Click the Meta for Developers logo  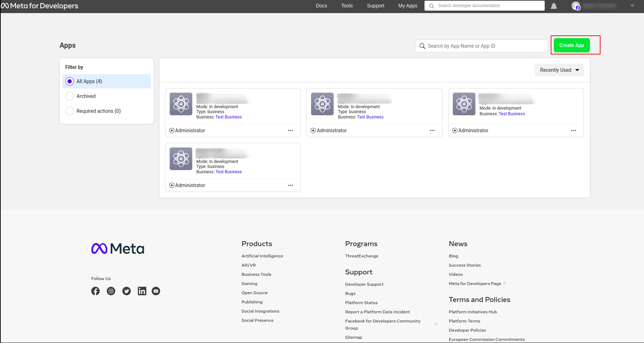pos(40,6)
